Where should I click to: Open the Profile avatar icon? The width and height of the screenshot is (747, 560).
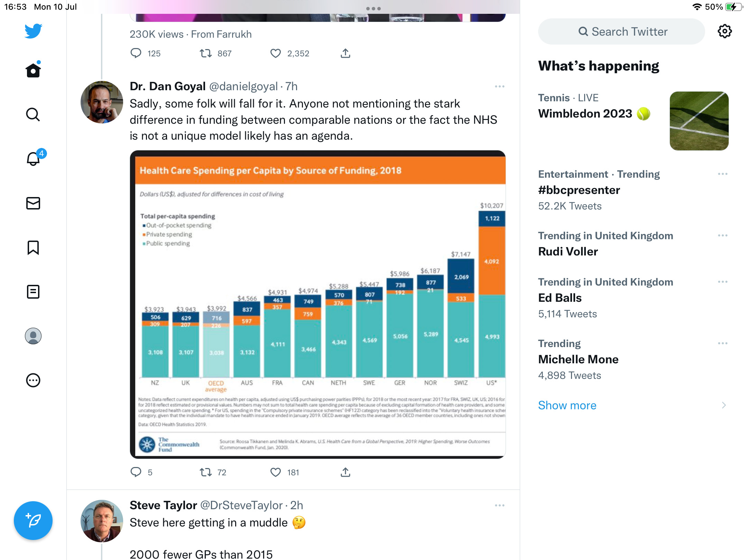pos(33,336)
